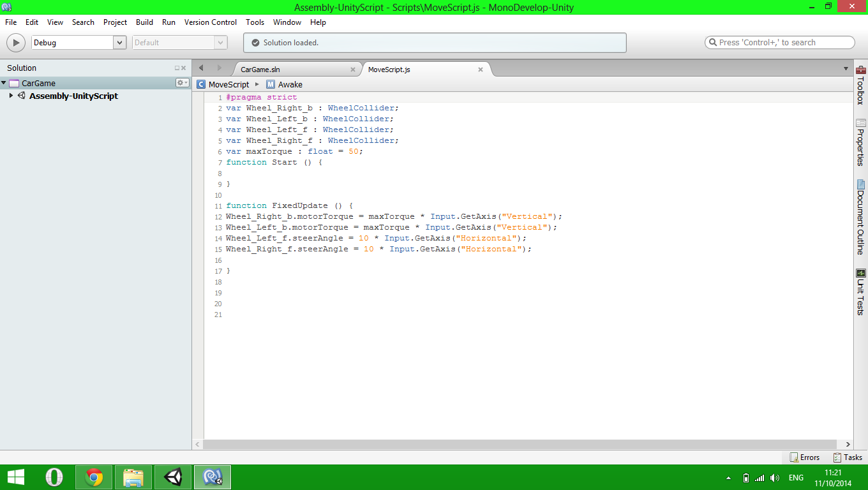Open the Unit Tests side panel
The width and height of the screenshot is (868, 490).
(x=860, y=292)
